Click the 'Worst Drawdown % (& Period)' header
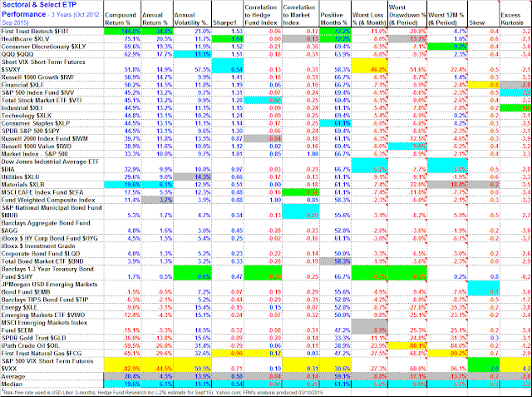Screen dimensions: 532x397 (x=407, y=15)
